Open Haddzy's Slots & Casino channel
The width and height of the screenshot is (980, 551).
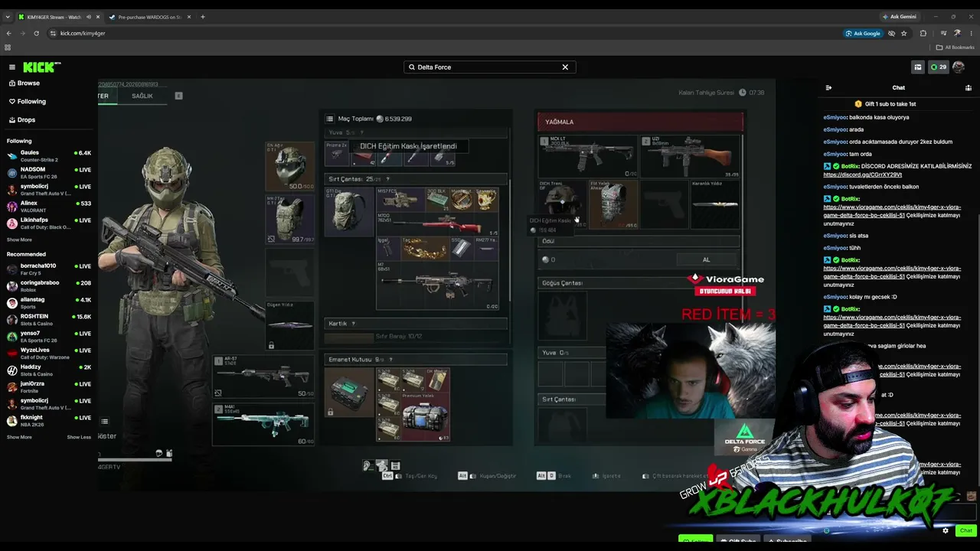tap(49, 370)
